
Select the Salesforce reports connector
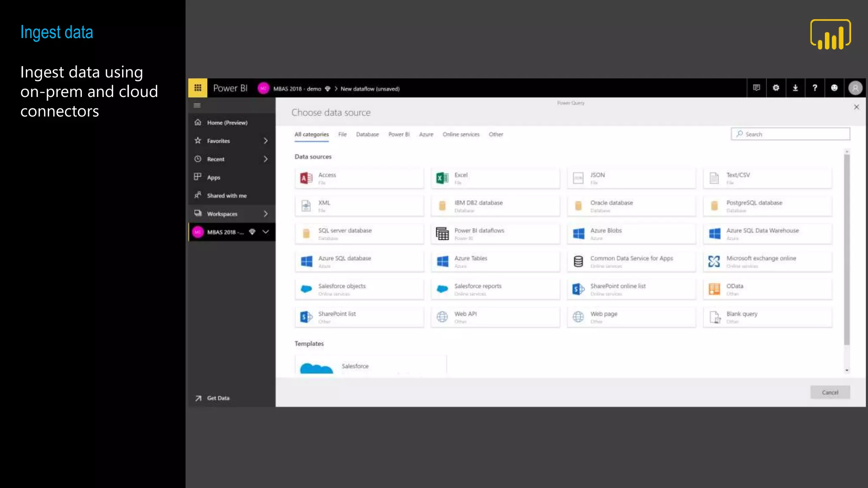tap(495, 289)
